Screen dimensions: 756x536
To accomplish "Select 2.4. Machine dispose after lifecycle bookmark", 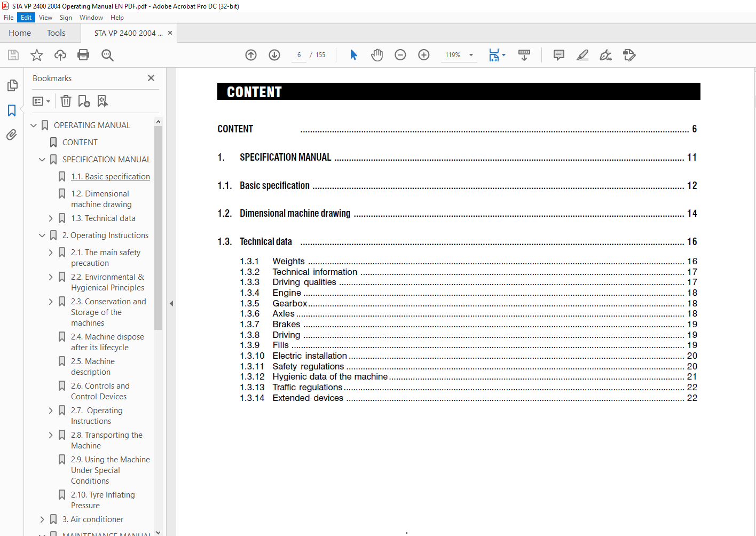I will (x=107, y=342).
